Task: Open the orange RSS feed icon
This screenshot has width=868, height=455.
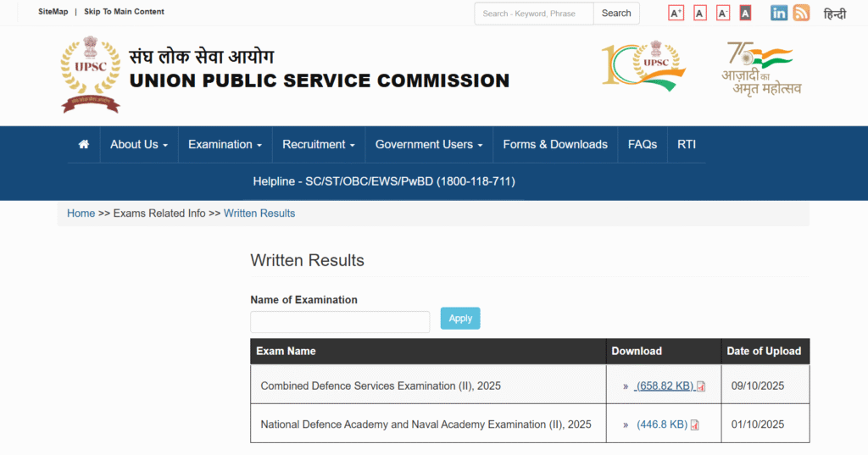Action: tap(801, 13)
